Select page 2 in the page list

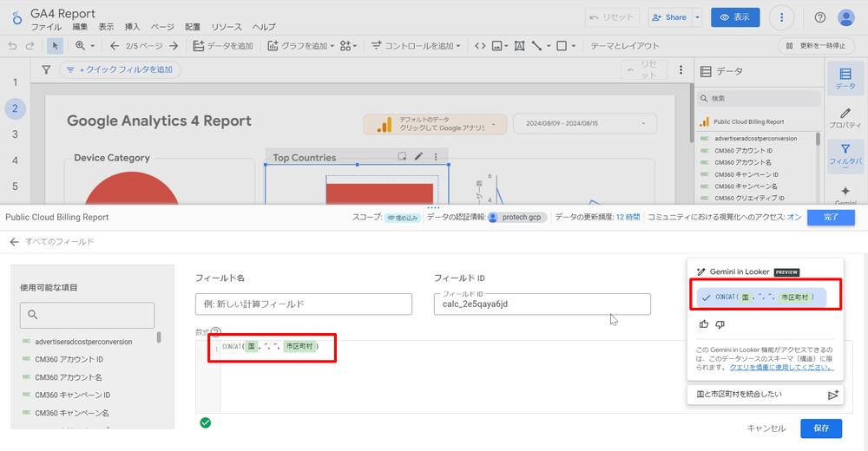click(x=14, y=108)
